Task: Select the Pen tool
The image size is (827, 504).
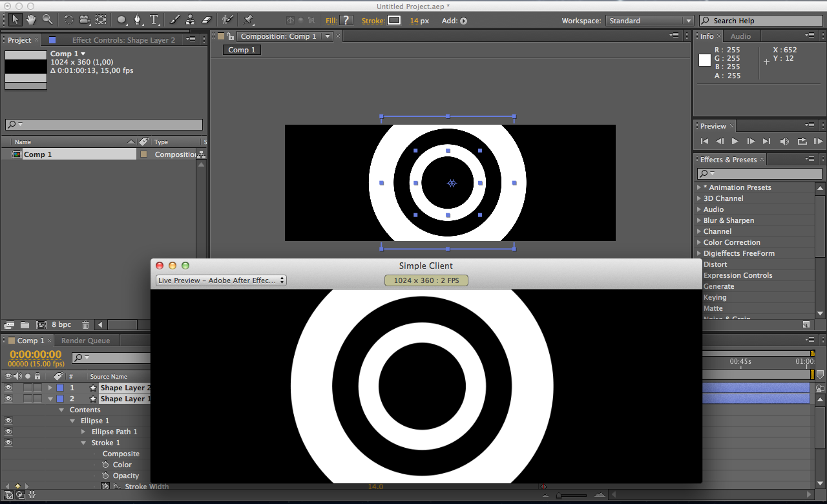Action: pyautogui.click(x=138, y=20)
